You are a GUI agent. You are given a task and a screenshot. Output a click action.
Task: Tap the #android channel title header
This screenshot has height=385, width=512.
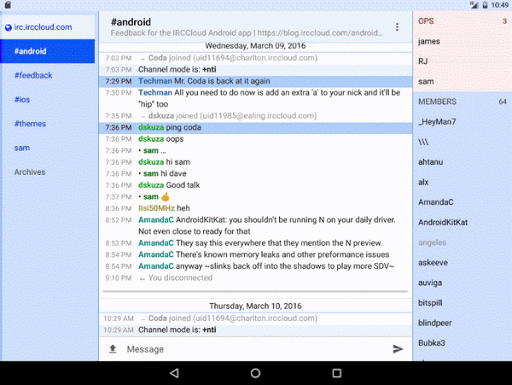tap(131, 22)
